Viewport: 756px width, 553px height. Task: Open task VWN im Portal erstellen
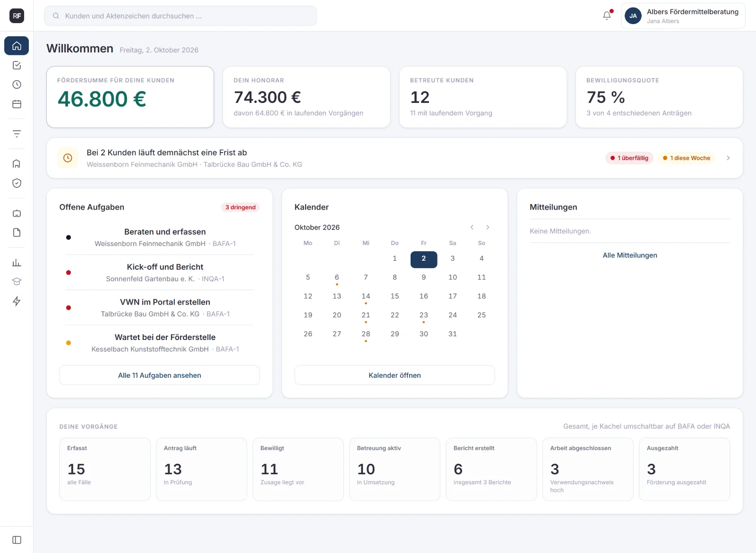tap(160, 308)
